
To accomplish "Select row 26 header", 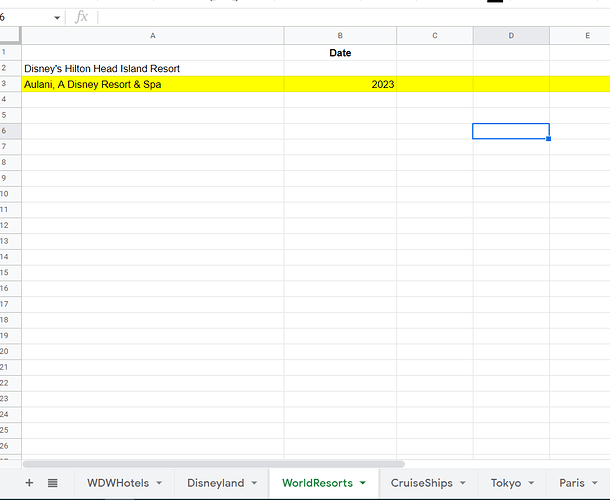I will coord(10,446).
